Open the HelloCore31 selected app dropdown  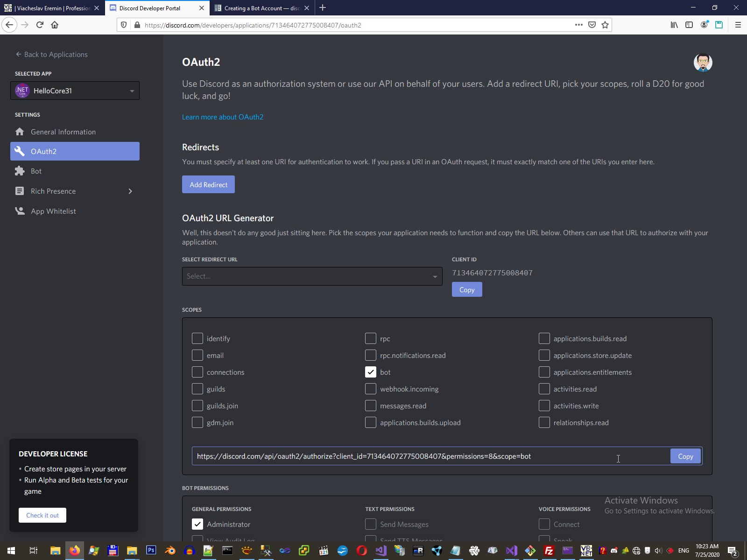pos(75,91)
